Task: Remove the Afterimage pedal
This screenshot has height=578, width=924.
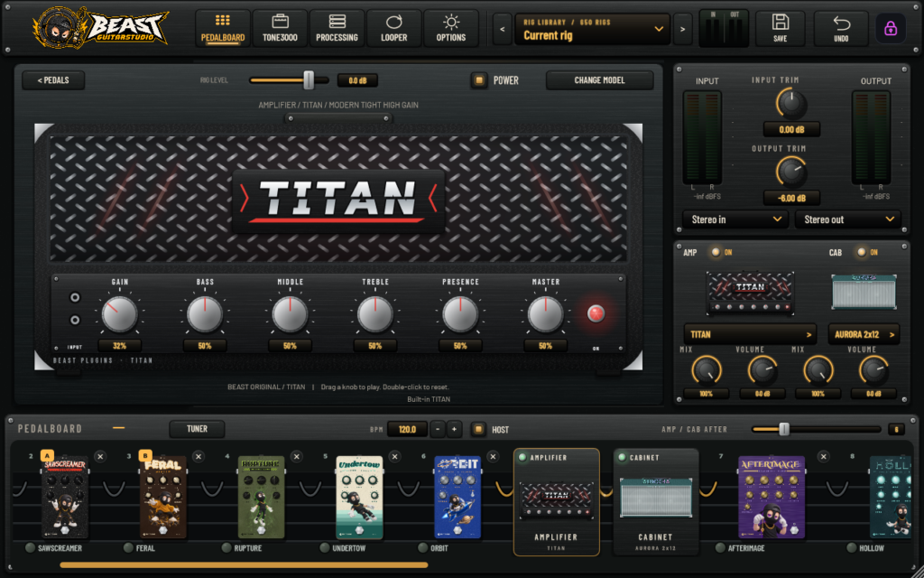Action: coord(824,456)
